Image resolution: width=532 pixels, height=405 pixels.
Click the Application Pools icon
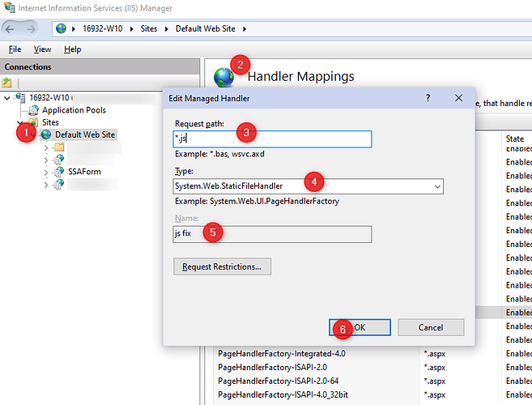click(x=33, y=110)
